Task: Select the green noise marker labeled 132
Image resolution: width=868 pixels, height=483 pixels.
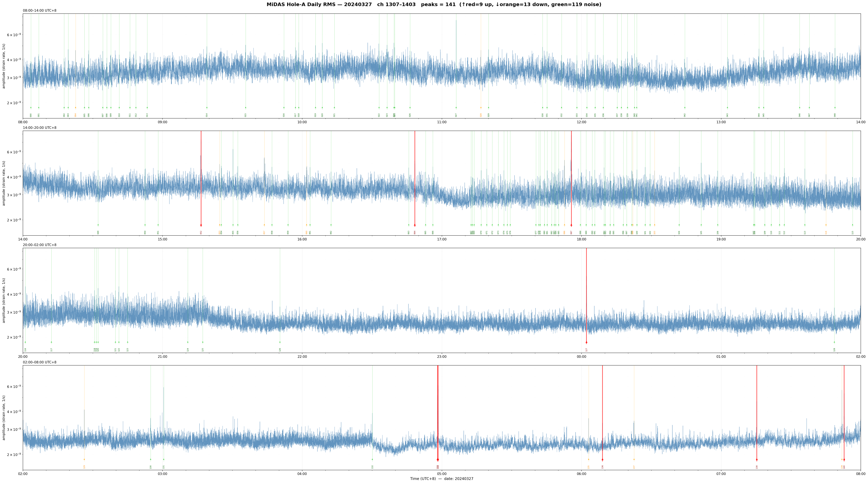Action: coord(372,459)
